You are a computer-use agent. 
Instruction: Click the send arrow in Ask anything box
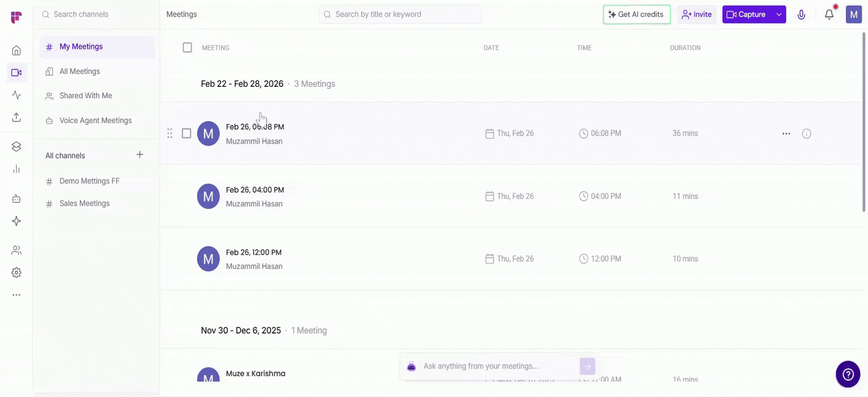point(587,366)
